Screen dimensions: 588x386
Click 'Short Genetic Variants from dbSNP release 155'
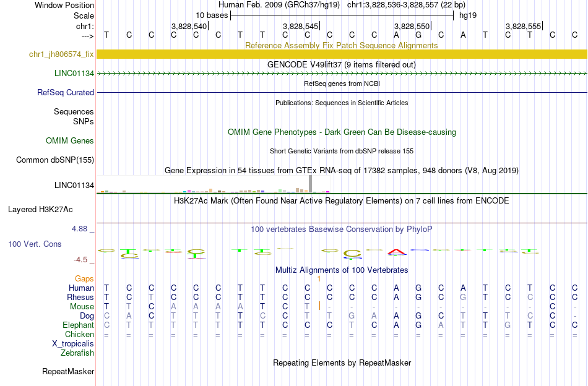tap(342, 151)
